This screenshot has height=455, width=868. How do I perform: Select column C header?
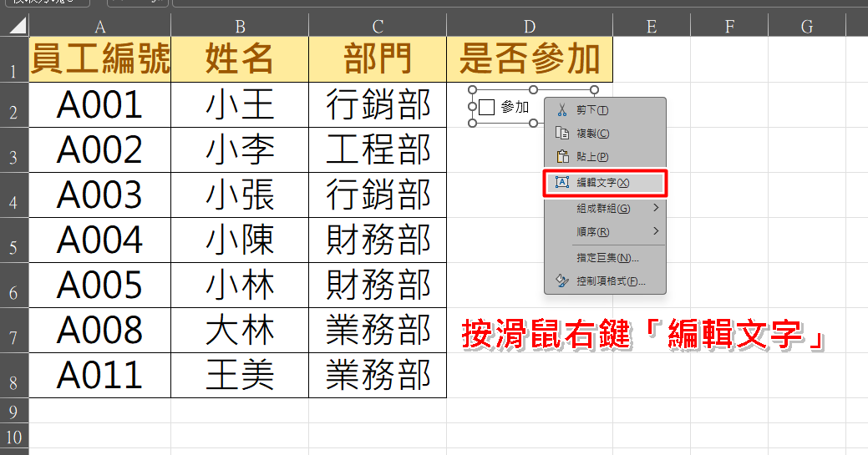(x=378, y=25)
